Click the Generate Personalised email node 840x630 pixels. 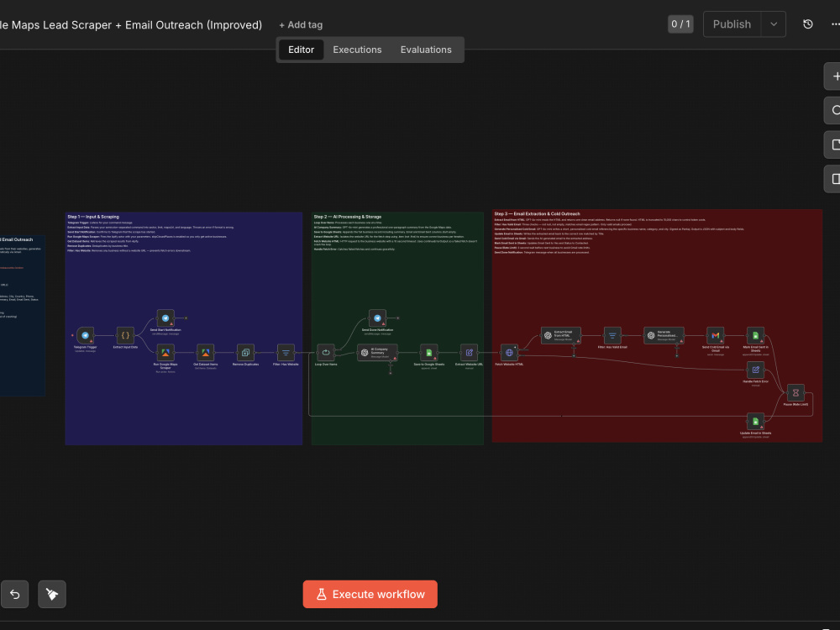pyautogui.click(x=664, y=335)
